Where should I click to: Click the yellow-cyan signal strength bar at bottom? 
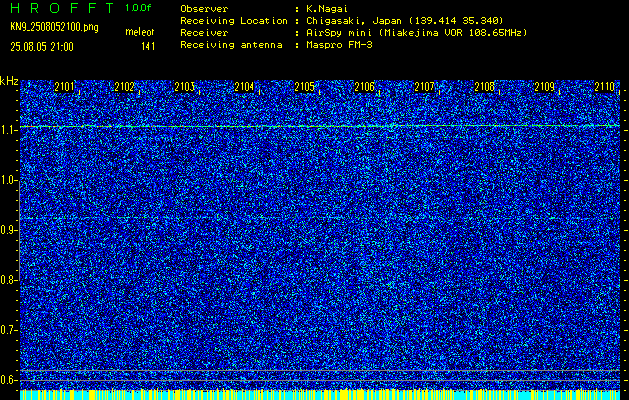[320, 394]
